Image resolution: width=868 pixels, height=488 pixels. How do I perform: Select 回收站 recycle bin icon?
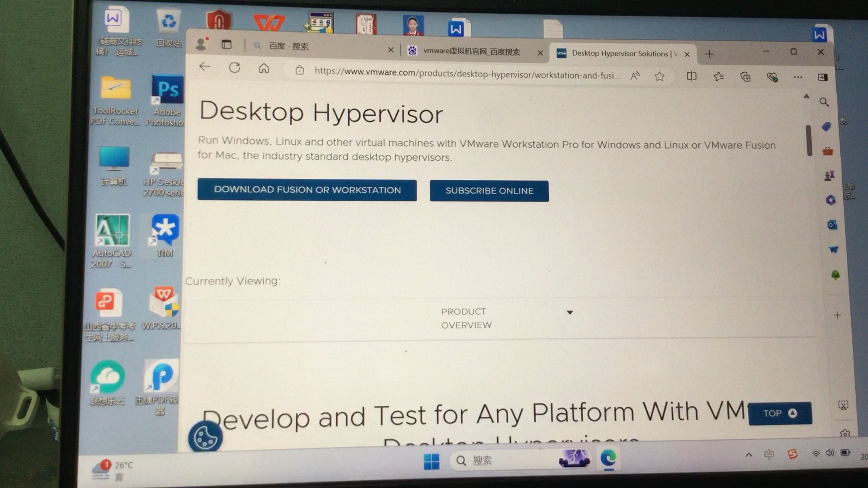click(169, 29)
